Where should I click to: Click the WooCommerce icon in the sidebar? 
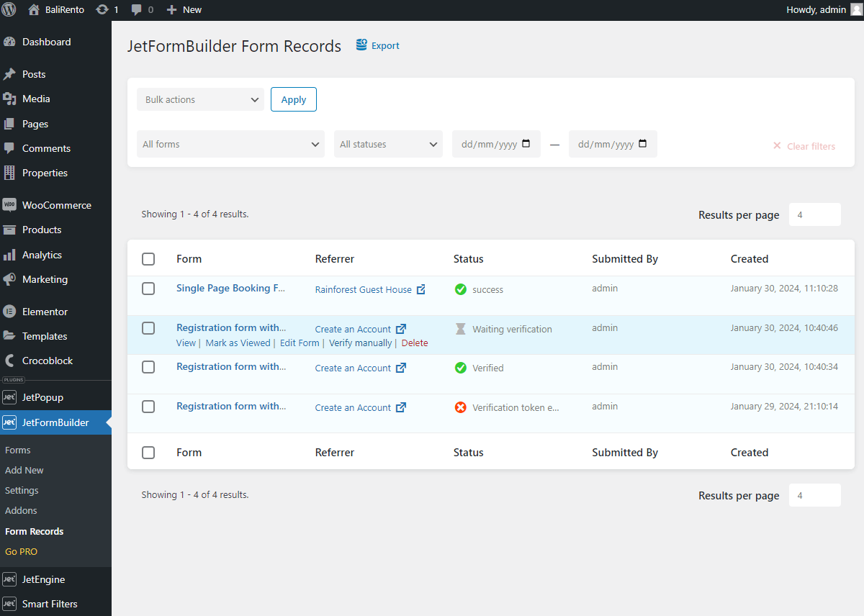10,204
